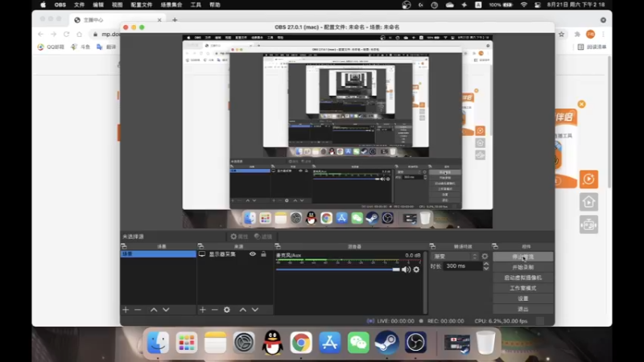Start the virtual camera (启动虚拟摄像机)
The height and width of the screenshot is (362, 644).
[x=522, y=278]
